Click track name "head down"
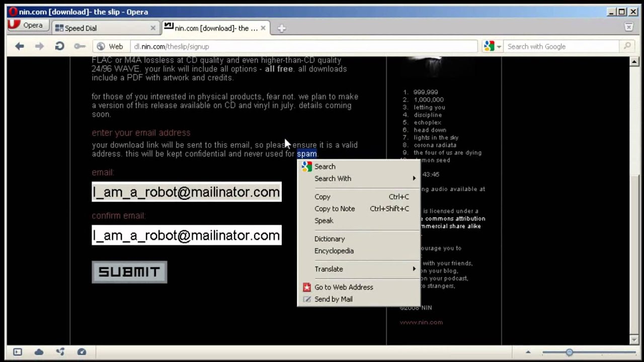The image size is (644, 362). click(430, 130)
